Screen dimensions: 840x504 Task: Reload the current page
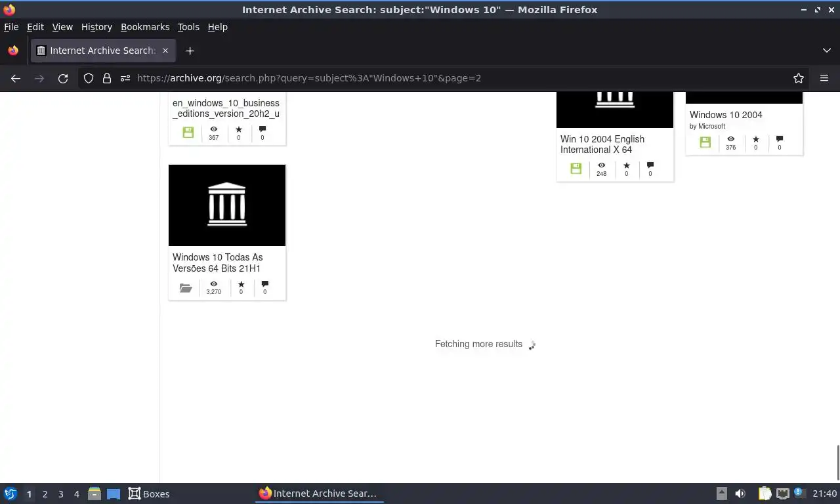(x=63, y=78)
